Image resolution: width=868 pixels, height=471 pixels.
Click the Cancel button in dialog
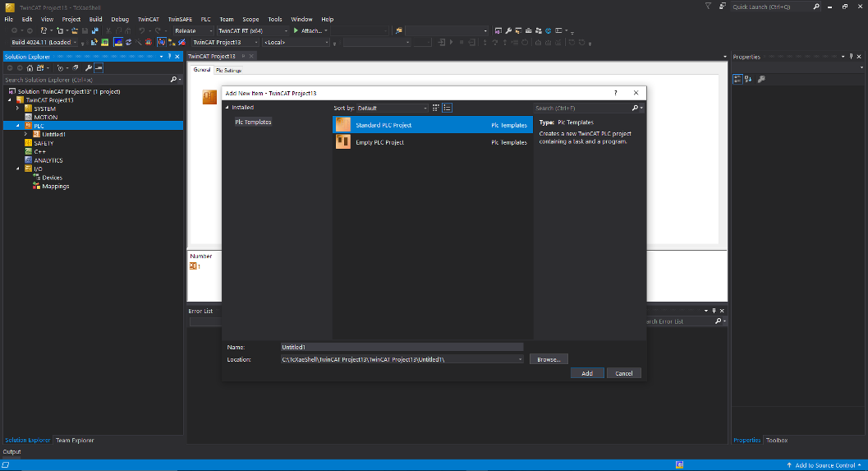(x=624, y=373)
